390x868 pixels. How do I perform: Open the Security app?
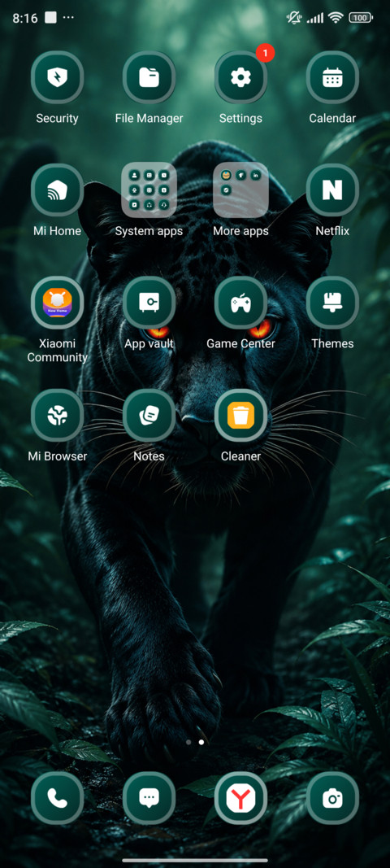click(57, 77)
